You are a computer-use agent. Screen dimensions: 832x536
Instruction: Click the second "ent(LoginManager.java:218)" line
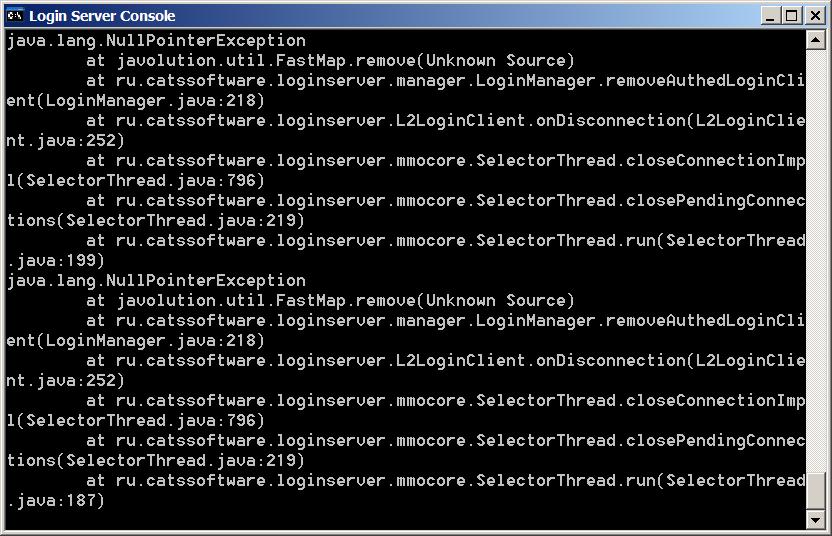coord(136,341)
